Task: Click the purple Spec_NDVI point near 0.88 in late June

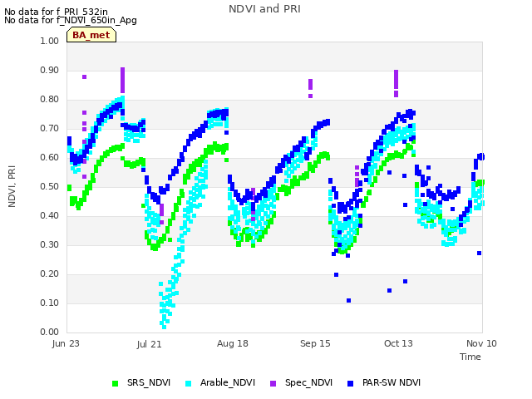Action: [85, 77]
